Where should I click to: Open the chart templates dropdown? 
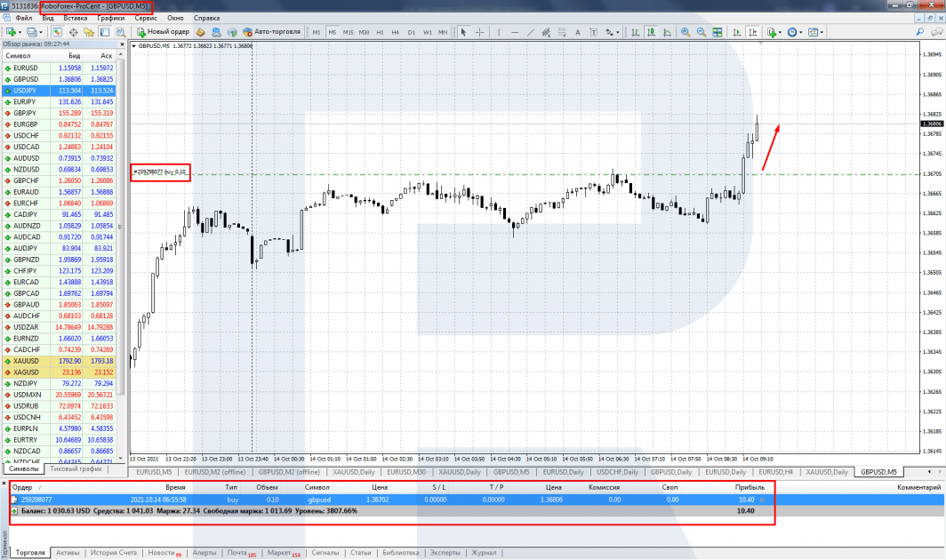click(x=815, y=32)
